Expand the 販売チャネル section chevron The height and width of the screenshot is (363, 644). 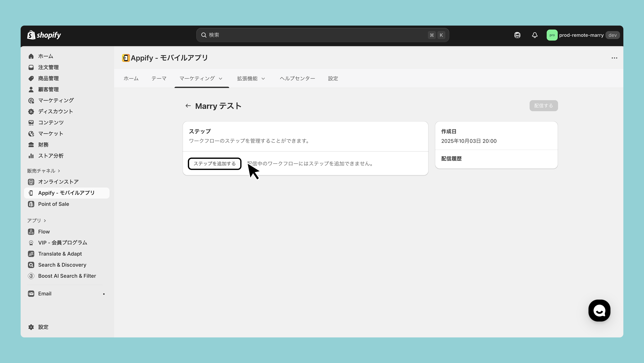pos(59,171)
